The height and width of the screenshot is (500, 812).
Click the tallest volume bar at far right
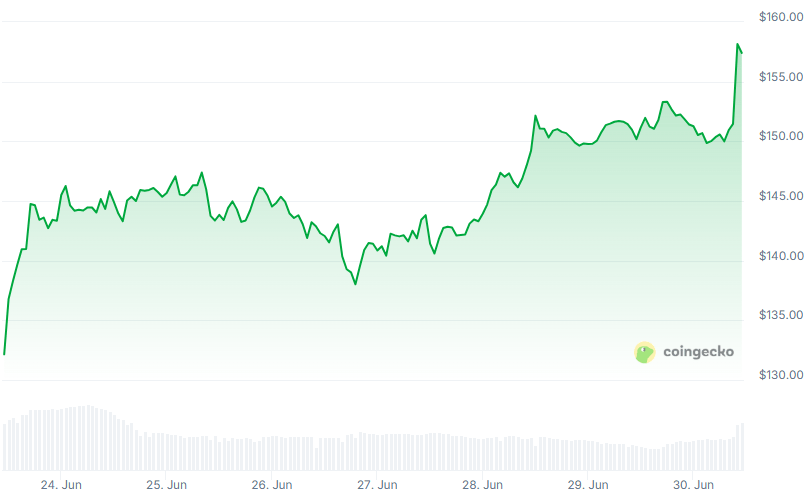point(742,447)
